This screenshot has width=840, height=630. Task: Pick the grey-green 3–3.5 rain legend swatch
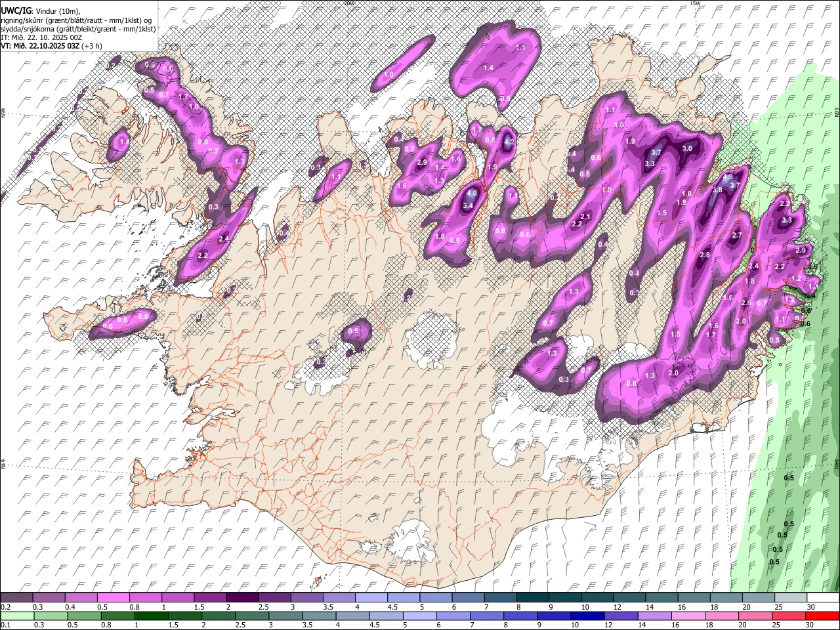click(x=286, y=616)
